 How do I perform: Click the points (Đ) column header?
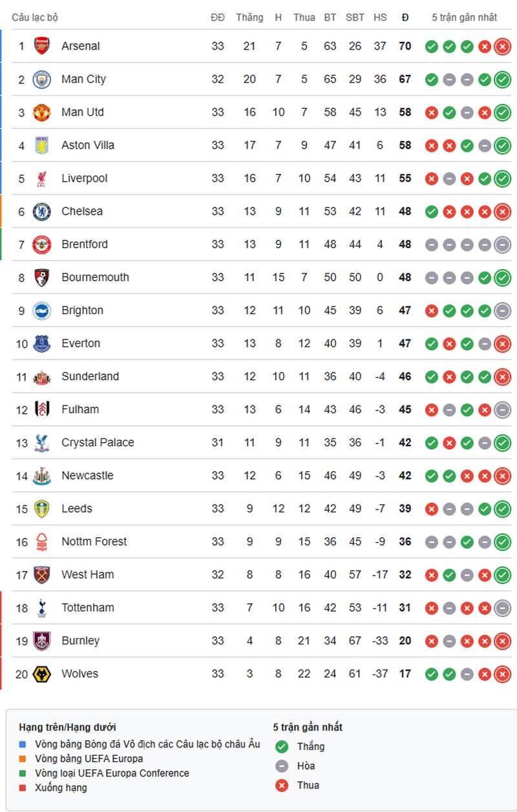pyautogui.click(x=405, y=17)
